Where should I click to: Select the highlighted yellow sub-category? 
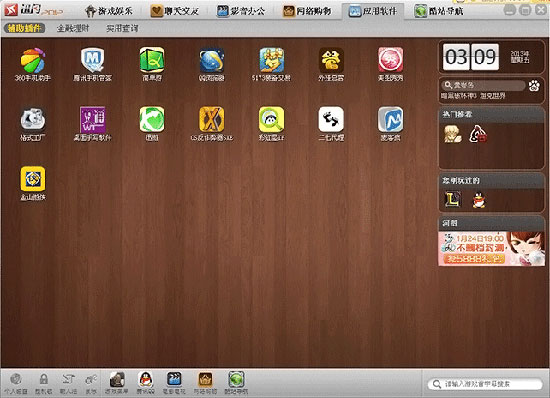coord(24,28)
